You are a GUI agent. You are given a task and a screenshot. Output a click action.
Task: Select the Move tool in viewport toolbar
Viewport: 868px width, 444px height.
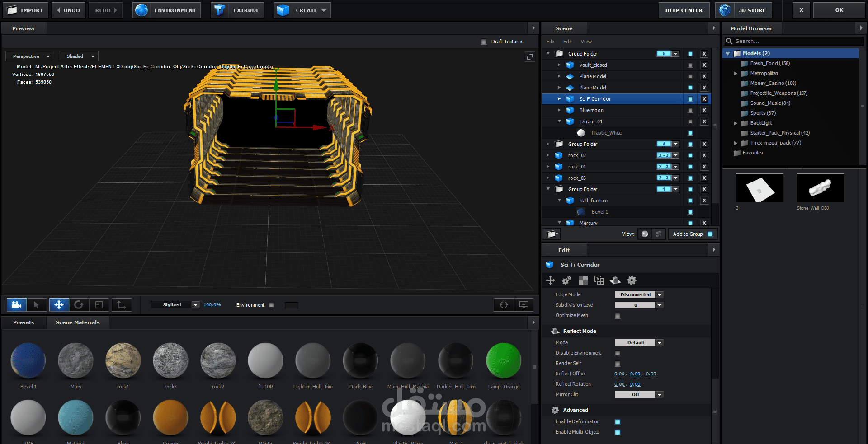point(59,305)
